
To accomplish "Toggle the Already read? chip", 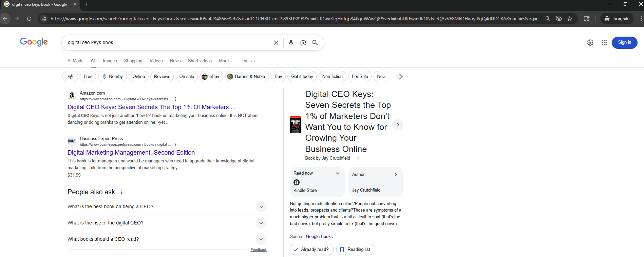I will click(311, 250).
